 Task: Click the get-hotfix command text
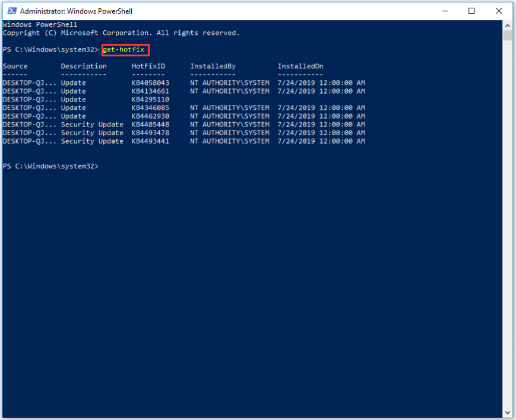[124, 50]
